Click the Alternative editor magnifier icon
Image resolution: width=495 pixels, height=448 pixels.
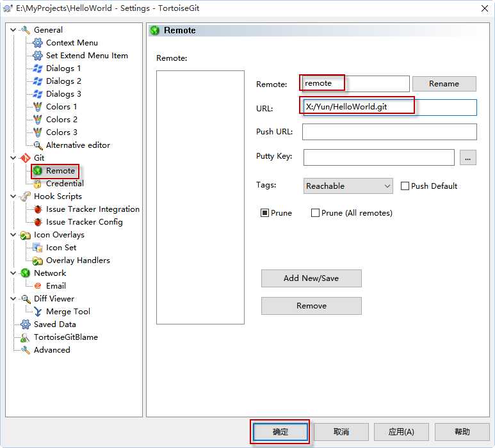(x=38, y=145)
